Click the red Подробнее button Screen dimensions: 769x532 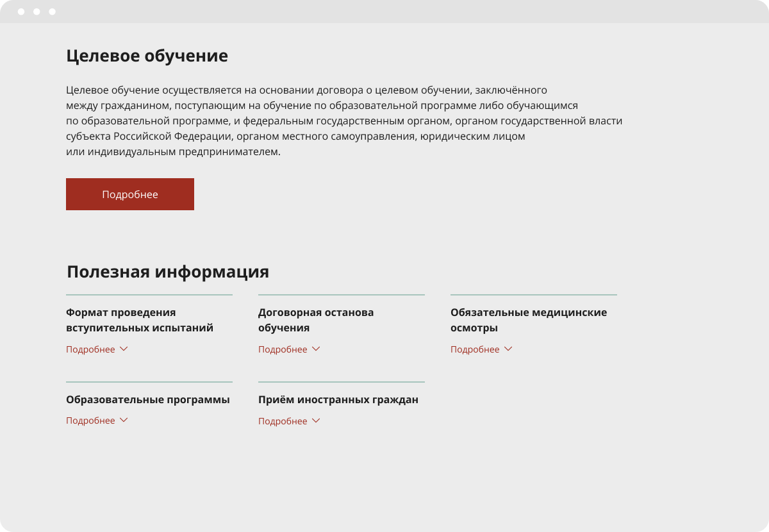(129, 194)
